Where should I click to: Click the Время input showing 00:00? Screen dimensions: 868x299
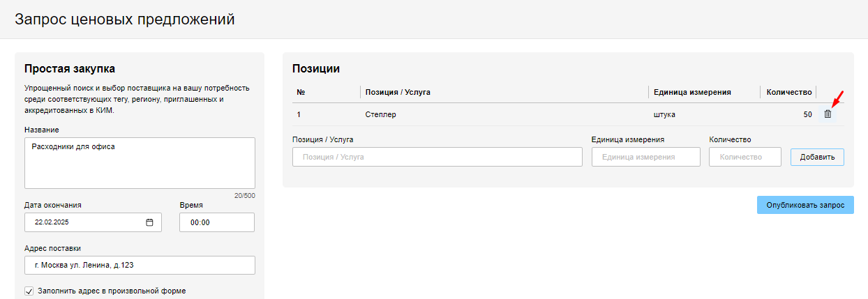tap(216, 222)
